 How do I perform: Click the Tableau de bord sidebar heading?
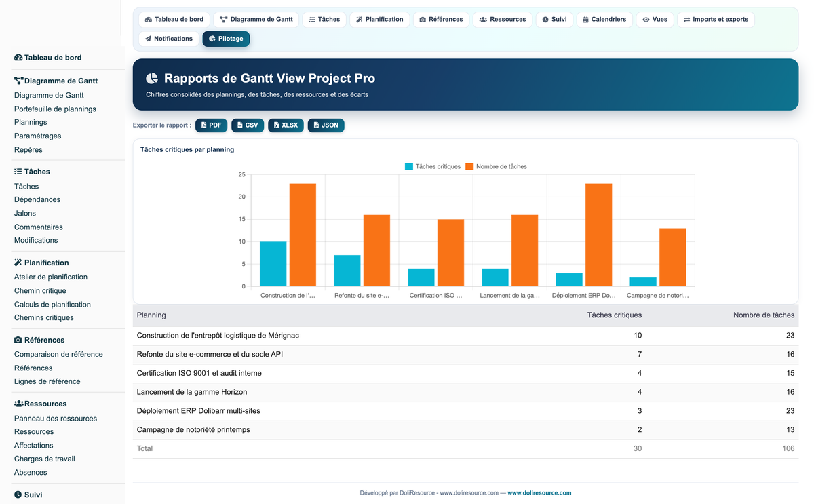point(48,58)
